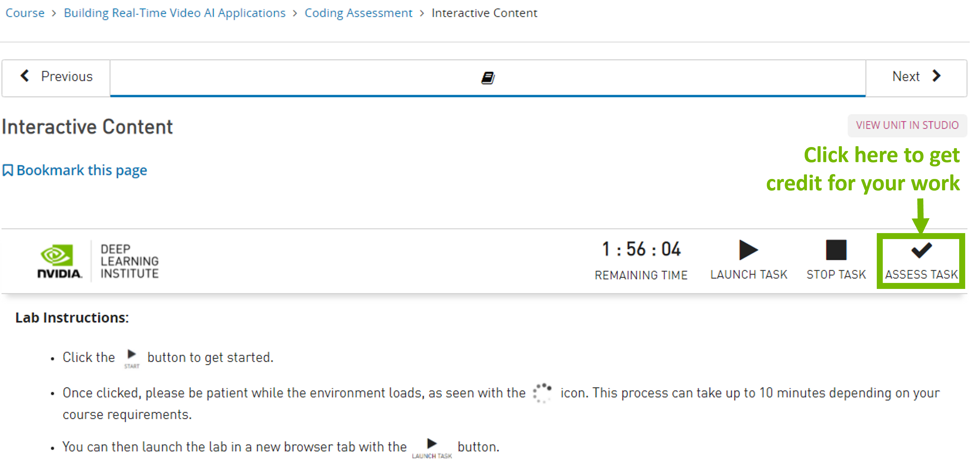Click the remaining time countdown display
Image resolution: width=980 pixels, height=473 pixels.
pos(641,250)
